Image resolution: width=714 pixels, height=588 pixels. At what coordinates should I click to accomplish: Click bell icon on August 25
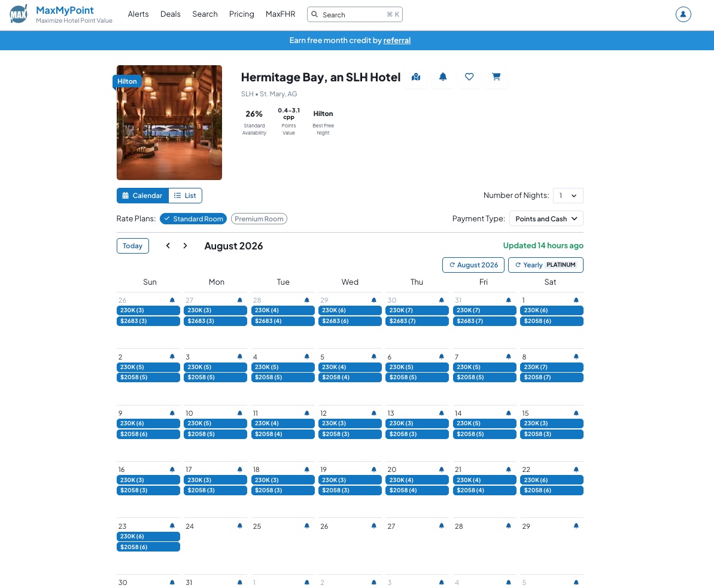pos(307,526)
